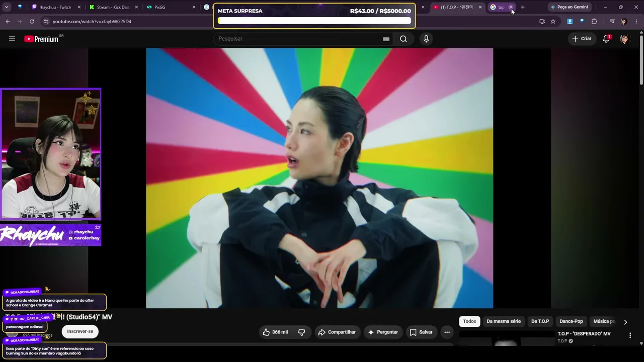
Task: Close the rhaychuu - Twitch tab
Action: click(x=79, y=7)
